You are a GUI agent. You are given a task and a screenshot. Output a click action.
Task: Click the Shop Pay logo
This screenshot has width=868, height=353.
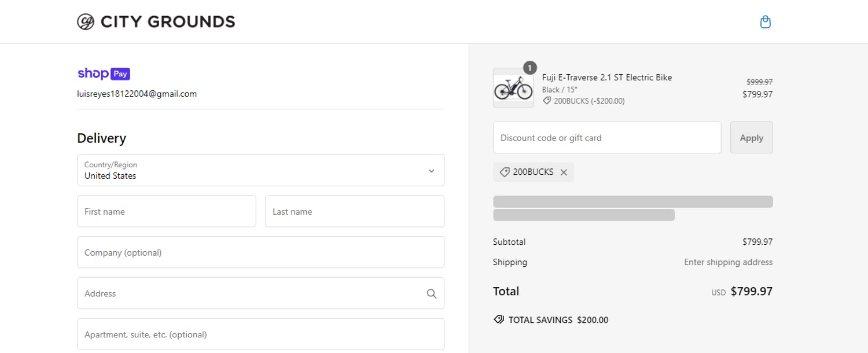click(x=104, y=73)
